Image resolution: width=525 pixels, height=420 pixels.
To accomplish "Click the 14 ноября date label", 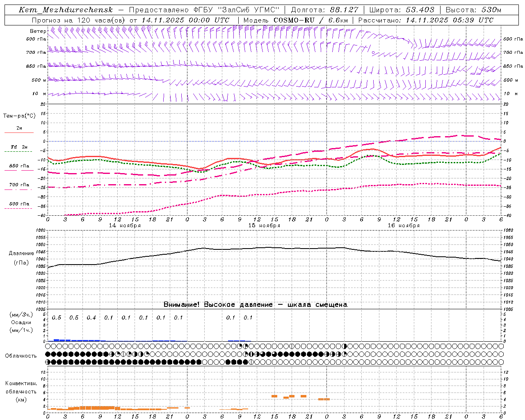I will (125, 226).
